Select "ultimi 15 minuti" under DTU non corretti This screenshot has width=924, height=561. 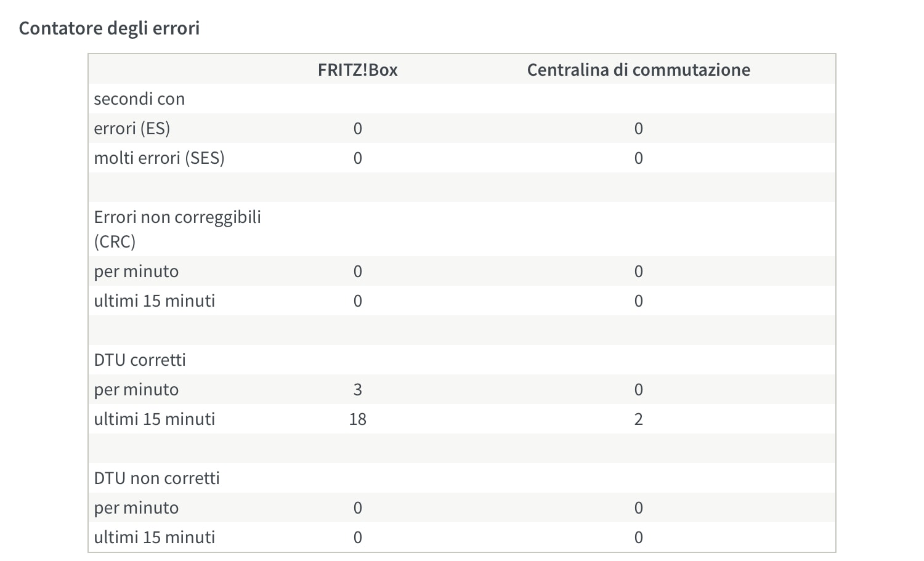tap(154, 538)
